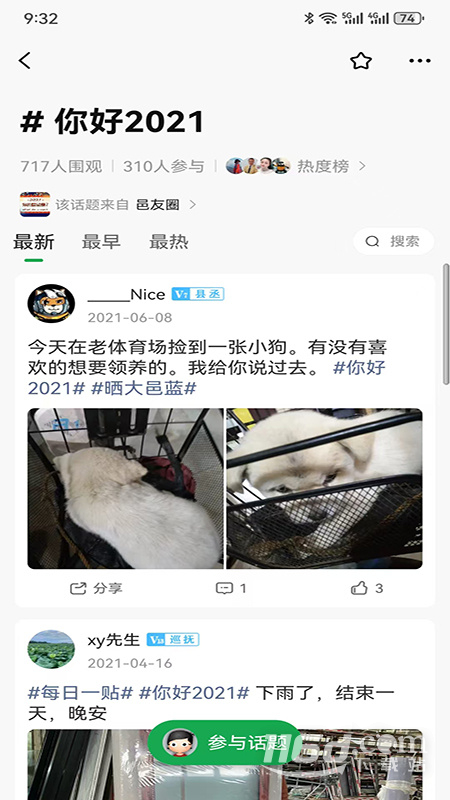Tap xy先生's lotus avatar

51,648
